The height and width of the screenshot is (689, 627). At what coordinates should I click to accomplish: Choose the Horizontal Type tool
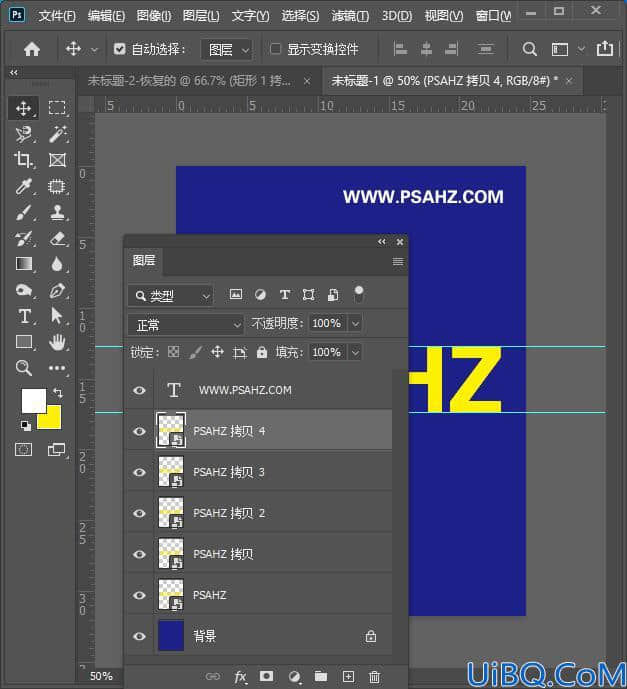tap(24, 316)
